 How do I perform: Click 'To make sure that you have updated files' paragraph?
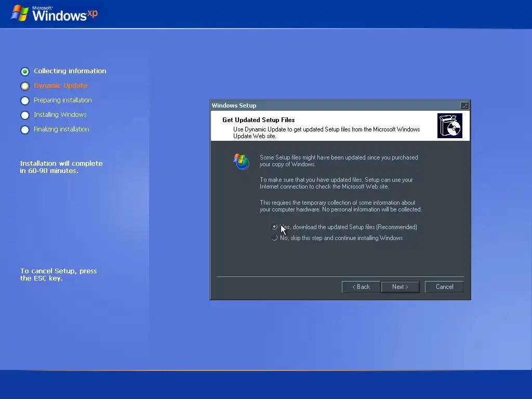point(336,183)
